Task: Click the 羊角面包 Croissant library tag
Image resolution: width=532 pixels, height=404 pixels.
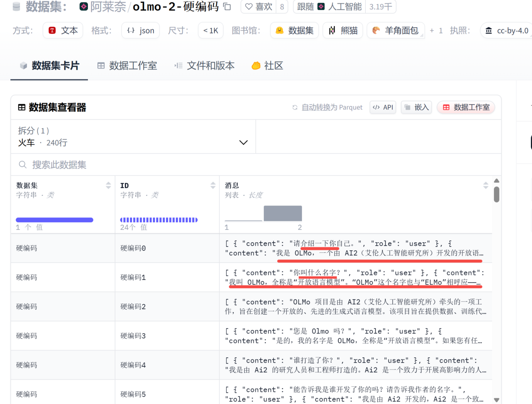Action: point(395,30)
